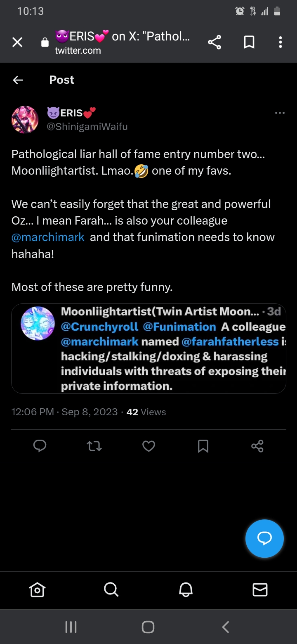The width and height of the screenshot is (297, 644).
Task: Open the browser three-dot overflow menu
Action: [x=280, y=42]
